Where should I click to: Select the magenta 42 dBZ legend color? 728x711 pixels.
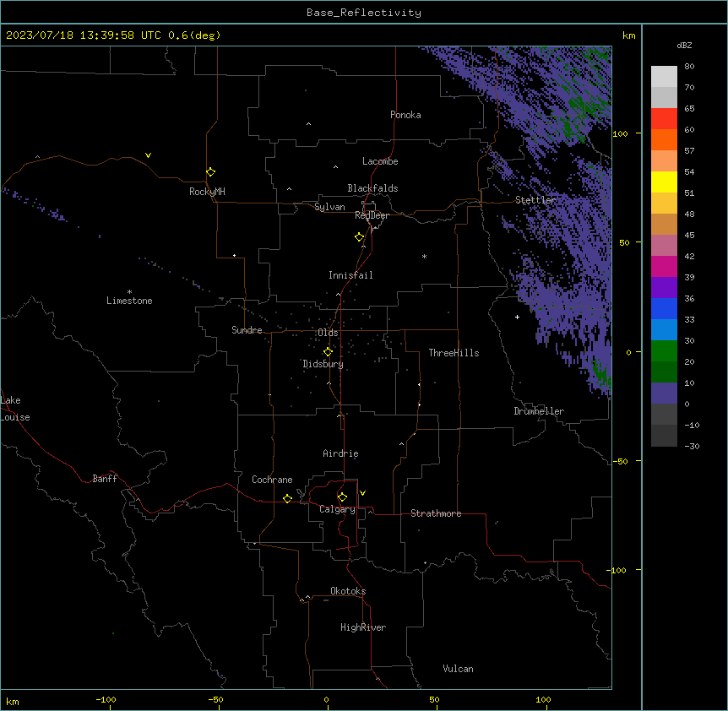coord(664,266)
